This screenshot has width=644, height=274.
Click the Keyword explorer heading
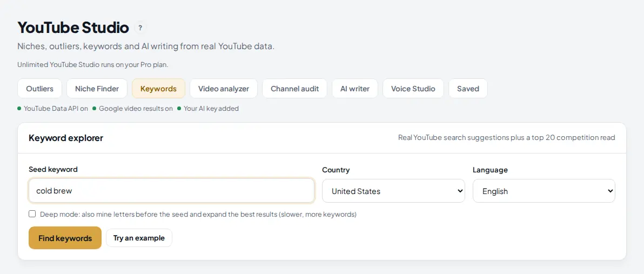point(66,138)
